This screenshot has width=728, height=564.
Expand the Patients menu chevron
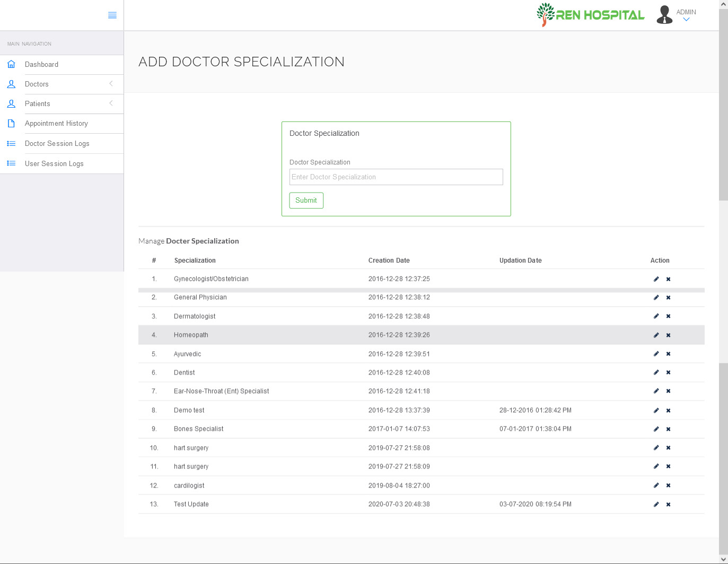(x=111, y=103)
